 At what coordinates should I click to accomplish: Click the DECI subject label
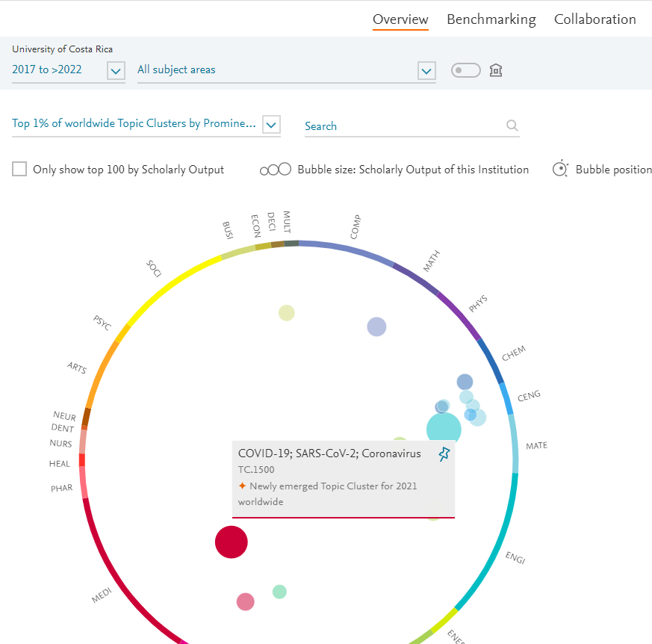click(271, 222)
